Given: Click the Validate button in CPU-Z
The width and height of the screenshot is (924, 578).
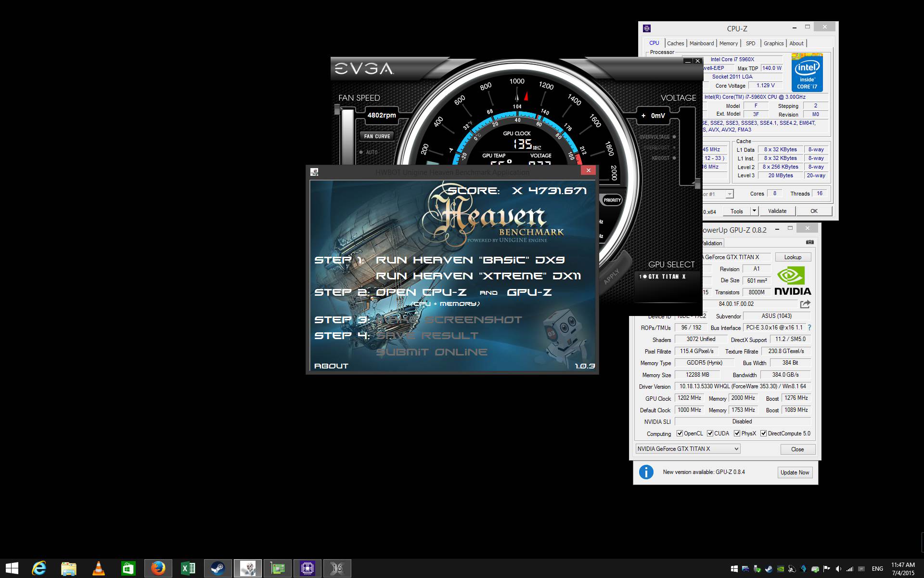Looking at the screenshot, I should pos(777,211).
